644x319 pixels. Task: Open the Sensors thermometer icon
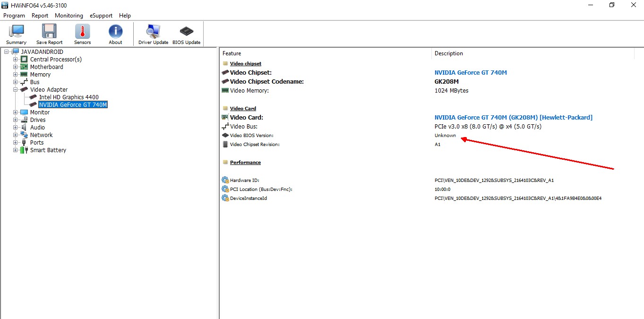82,32
